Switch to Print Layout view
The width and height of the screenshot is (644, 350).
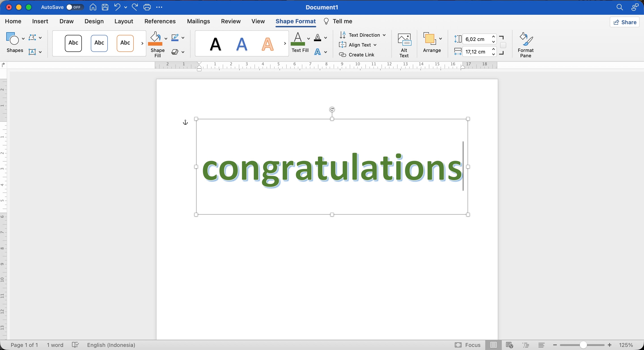493,345
